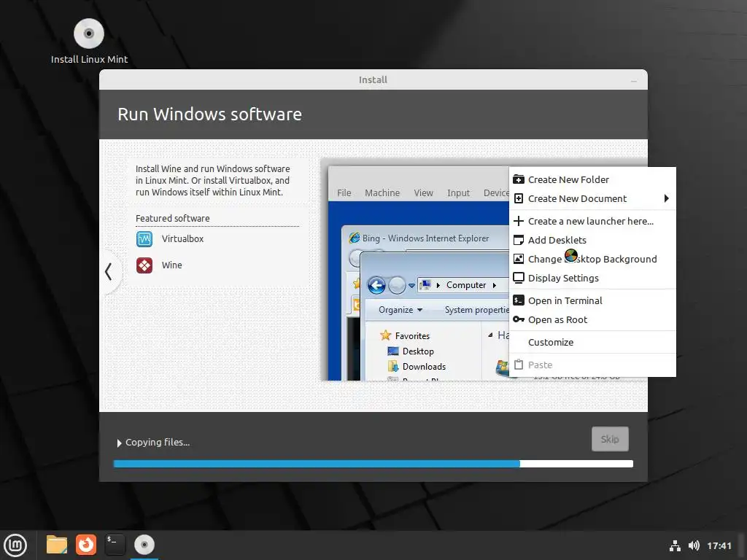Click the Create New Folder icon
The height and width of the screenshot is (560, 747).
pos(519,179)
